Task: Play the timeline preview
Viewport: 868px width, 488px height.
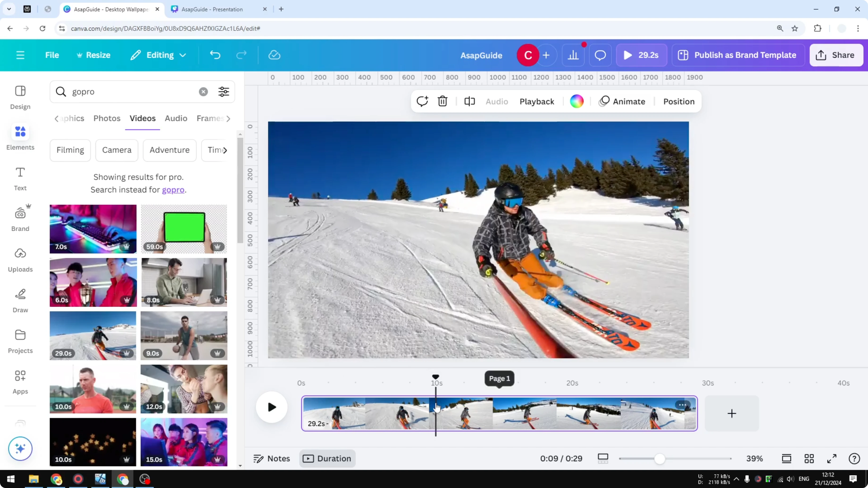Action: click(271, 407)
